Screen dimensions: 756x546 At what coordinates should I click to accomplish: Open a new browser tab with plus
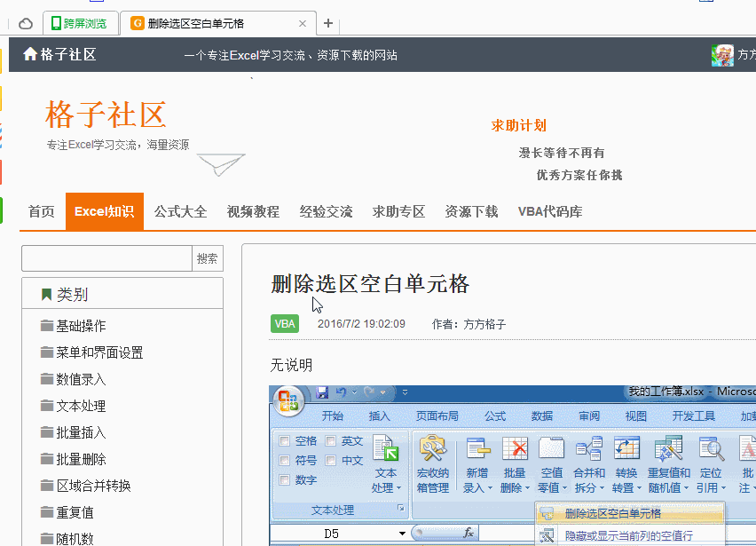pyautogui.click(x=327, y=23)
